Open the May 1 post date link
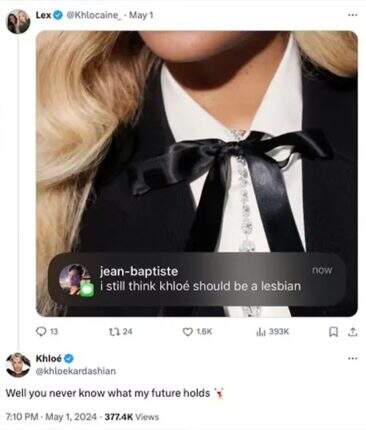 pyautogui.click(x=141, y=15)
